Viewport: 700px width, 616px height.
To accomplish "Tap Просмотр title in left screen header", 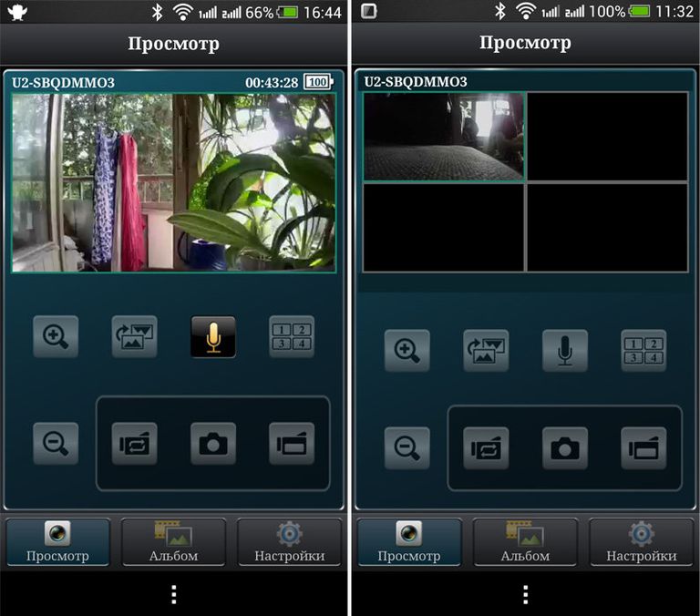I will coord(174,44).
